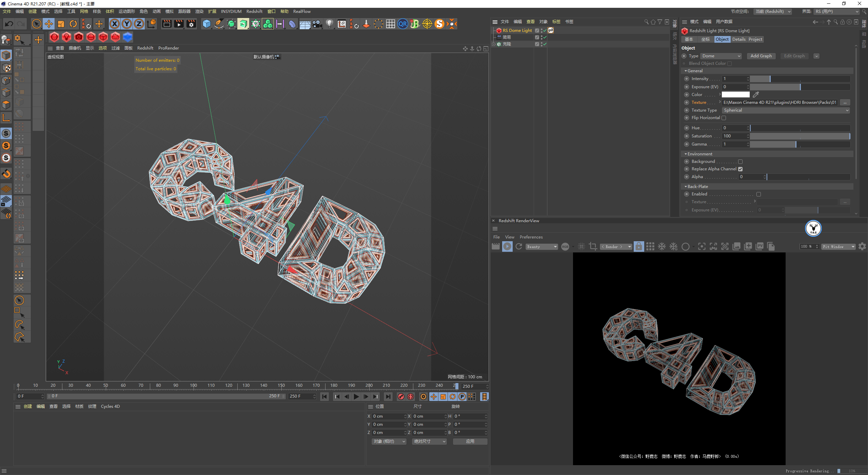
Task: Open the Redshift menu in menu bar
Action: (254, 12)
